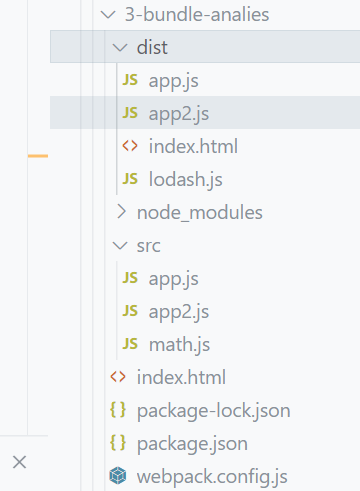The image size is (360, 491).
Task: Collapse the src folder chevron
Action: 120,246
